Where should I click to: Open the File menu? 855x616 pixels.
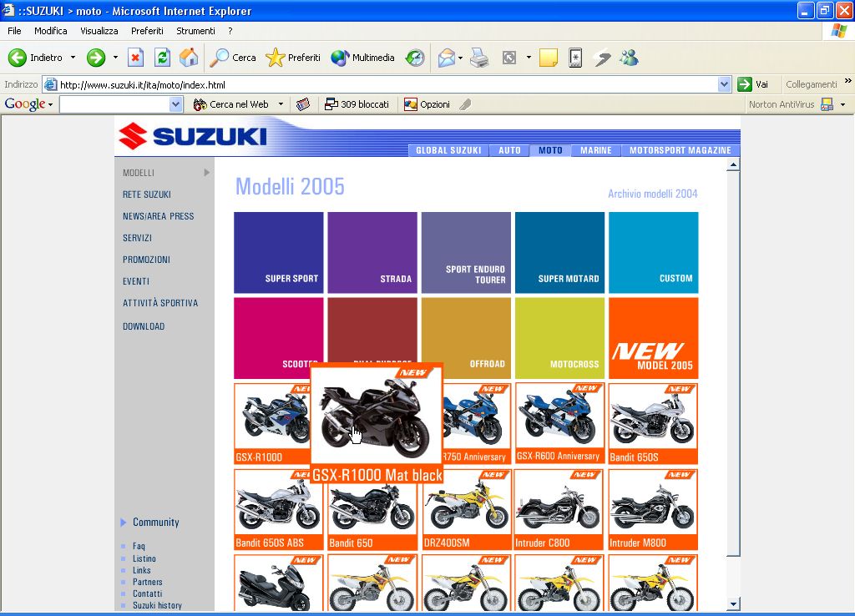tap(15, 31)
